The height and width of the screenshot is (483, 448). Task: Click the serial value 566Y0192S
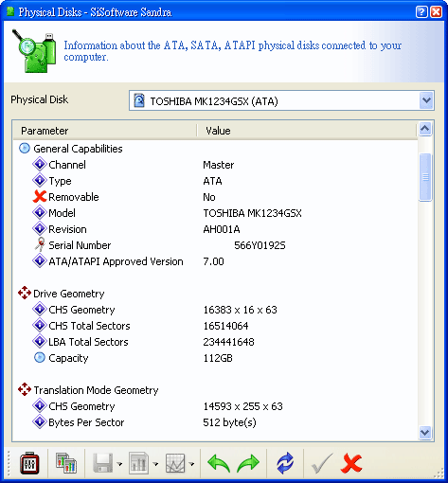click(260, 245)
